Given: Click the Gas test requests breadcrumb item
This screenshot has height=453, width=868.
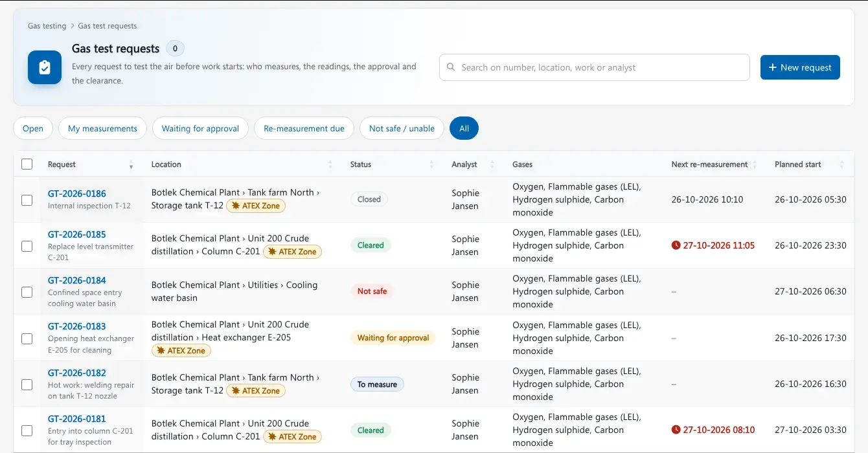Looking at the screenshot, I should [108, 26].
